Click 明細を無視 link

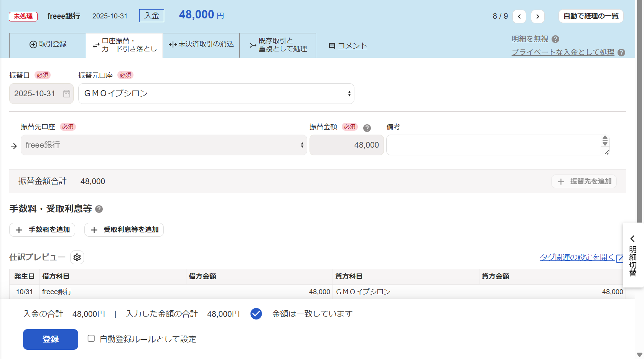[530, 39]
